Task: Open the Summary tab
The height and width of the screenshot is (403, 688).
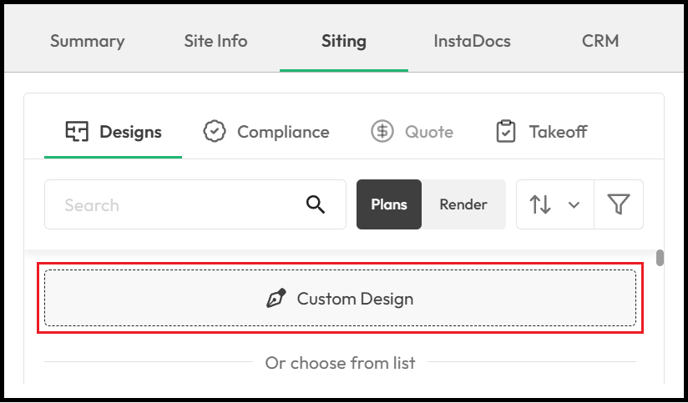Action: click(x=87, y=41)
